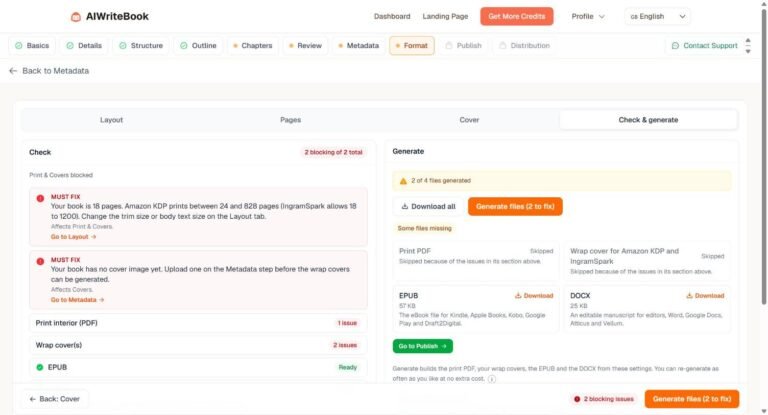Go to the Basics step
Viewport: 768px width, 415px height.
[32, 46]
